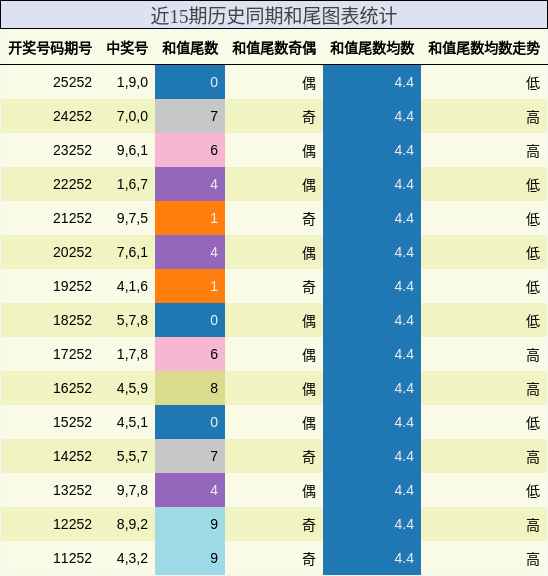
Task: Click winning numbers 1,9,0
Action: tap(132, 83)
